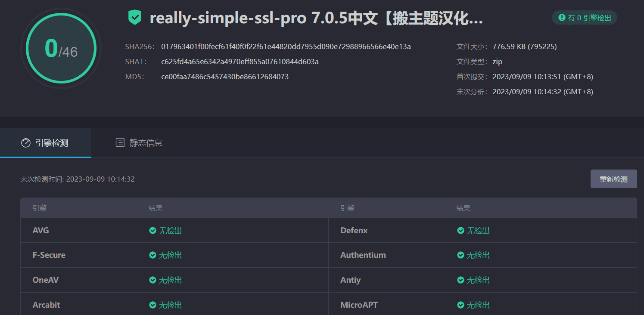This screenshot has height=315, width=644.
Task: Click the green check icon in Authentium row
Action: tap(460, 255)
